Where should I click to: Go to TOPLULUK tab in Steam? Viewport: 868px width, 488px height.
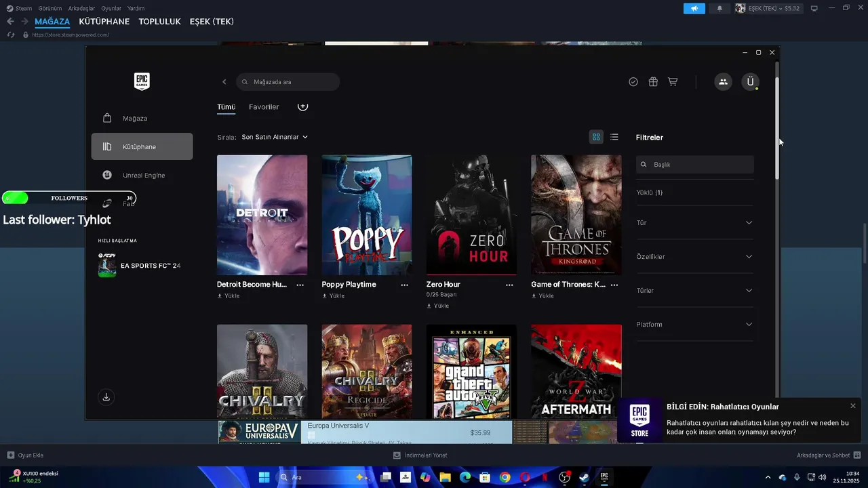pyautogui.click(x=159, y=22)
